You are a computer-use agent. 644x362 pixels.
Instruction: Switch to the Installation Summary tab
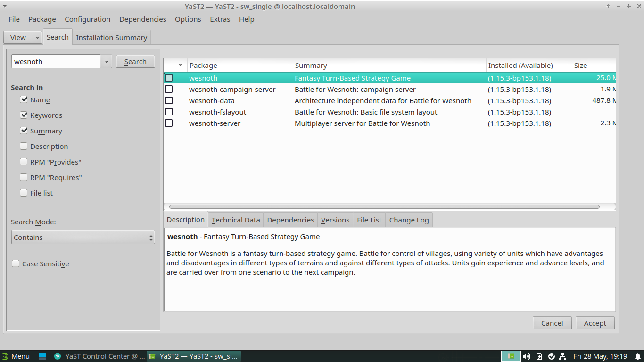[112, 38]
